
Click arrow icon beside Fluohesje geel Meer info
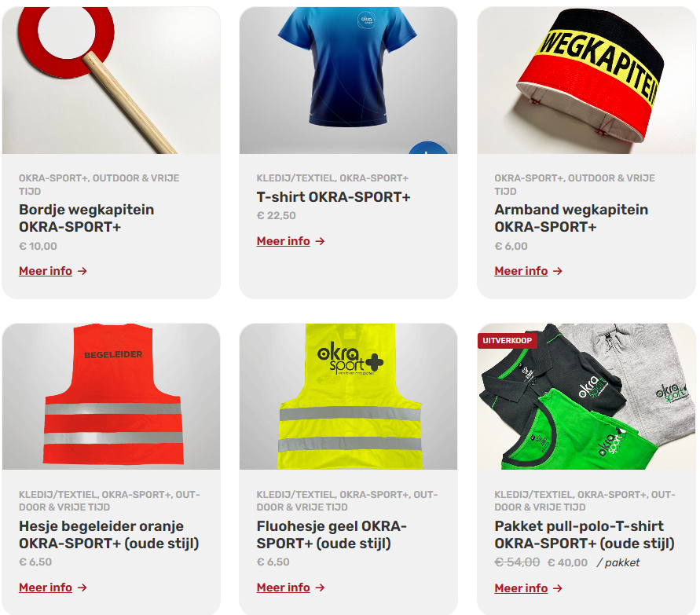[x=320, y=588]
